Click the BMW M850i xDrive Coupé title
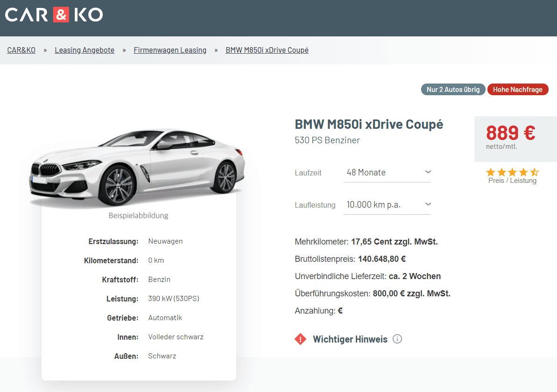Image resolution: width=557 pixels, height=392 pixels. click(369, 124)
